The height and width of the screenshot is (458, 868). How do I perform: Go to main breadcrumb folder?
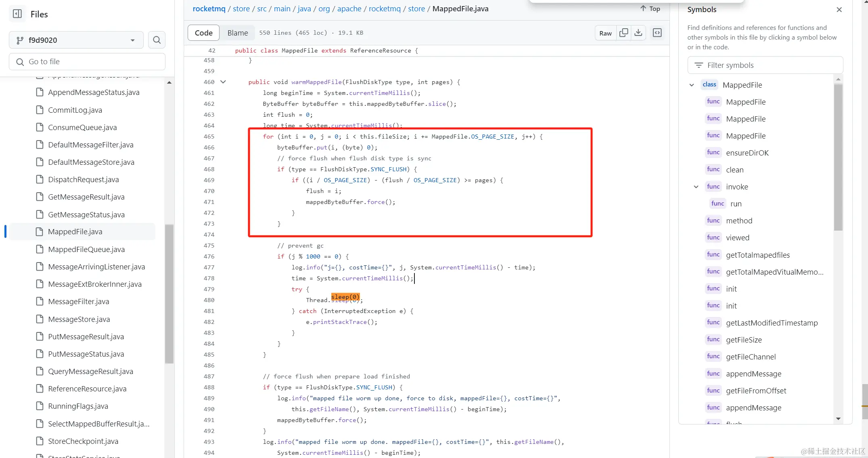(x=282, y=8)
